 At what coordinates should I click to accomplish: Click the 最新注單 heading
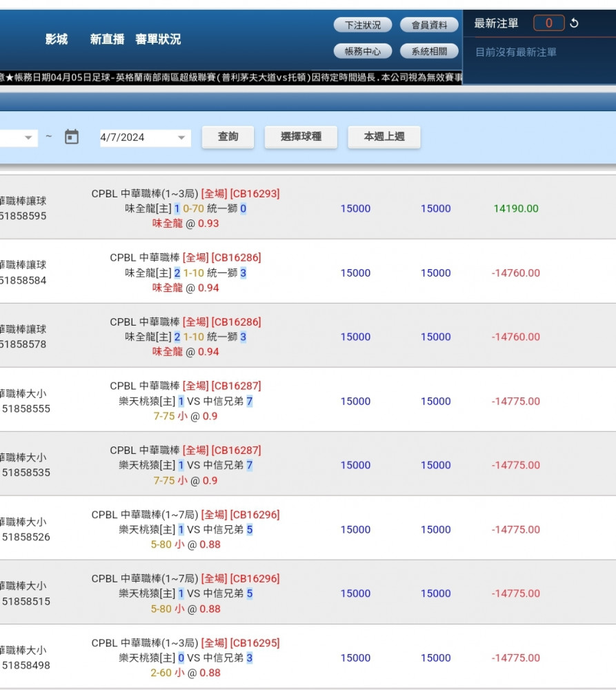(x=496, y=23)
